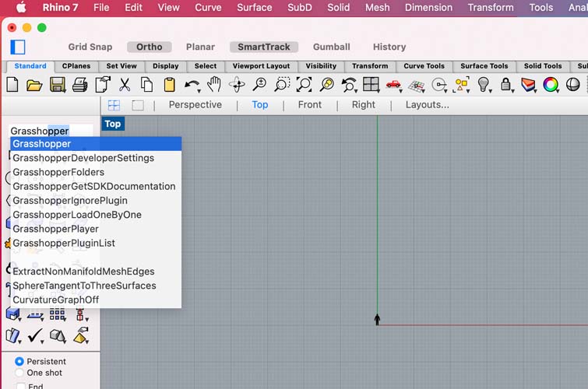588x389 pixels.
Task: Click the light bulb Hide Objects icon
Action: (484, 85)
